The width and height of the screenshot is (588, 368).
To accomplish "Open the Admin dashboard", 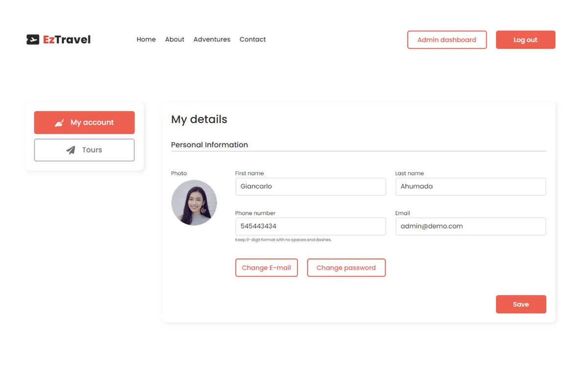I will click(x=447, y=40).
